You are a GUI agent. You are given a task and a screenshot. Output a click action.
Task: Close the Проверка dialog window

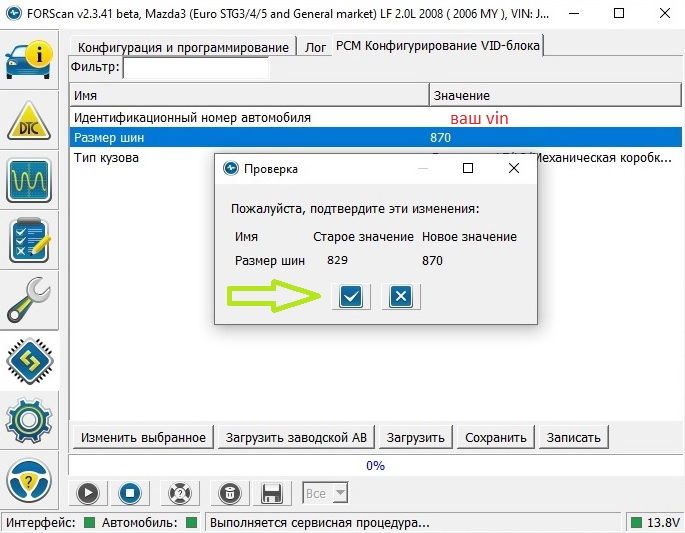click(514, 168)
